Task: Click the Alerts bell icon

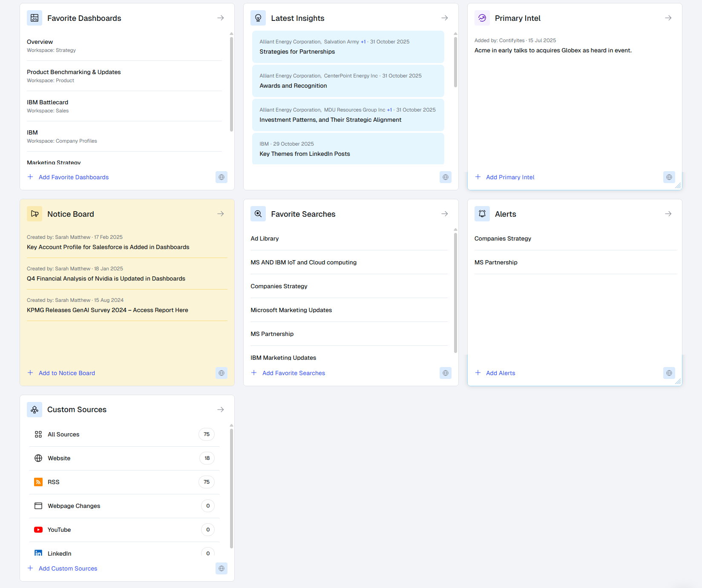Action: pos(482,214)
